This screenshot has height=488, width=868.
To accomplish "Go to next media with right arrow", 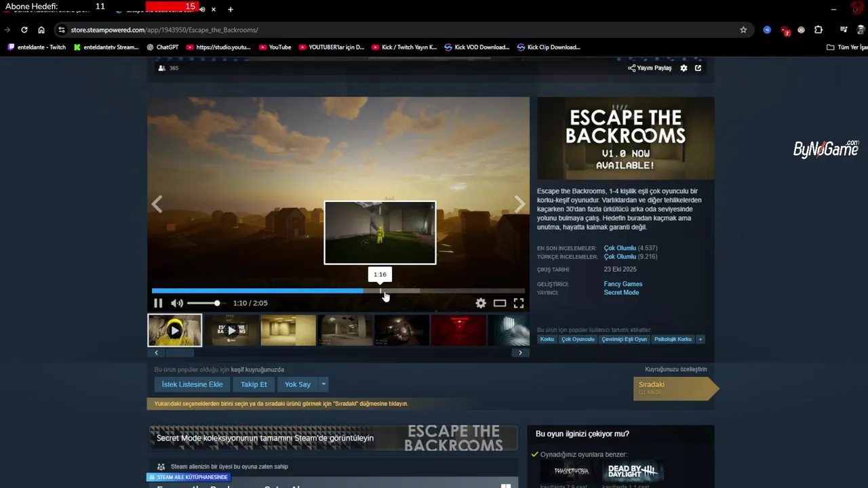I will pyautogui.click(x=519, y=204).
